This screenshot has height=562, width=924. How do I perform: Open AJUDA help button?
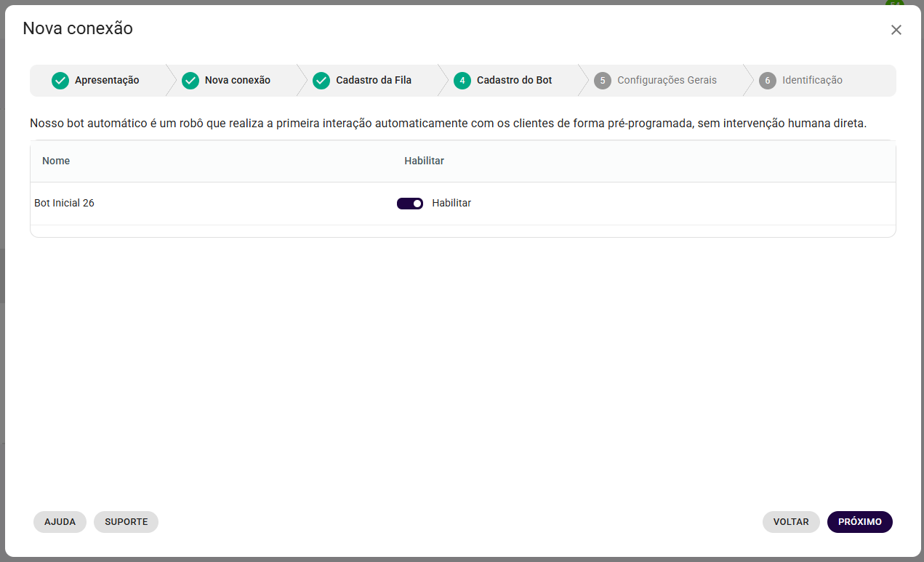60,522
